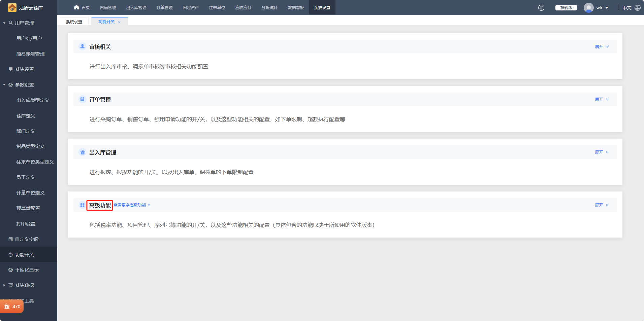
Task: Click the gear icon beside 个性化显示
Action: (10, 270)
